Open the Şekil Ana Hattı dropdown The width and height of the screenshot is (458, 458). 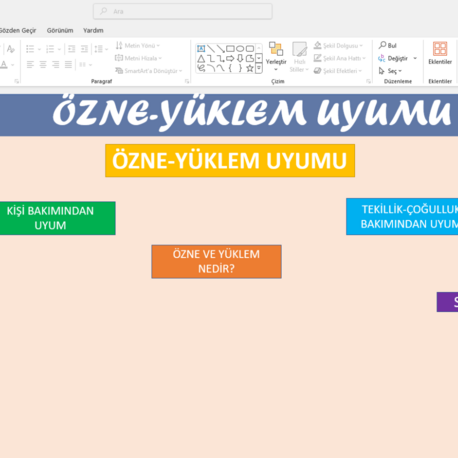tap(340, 58)
